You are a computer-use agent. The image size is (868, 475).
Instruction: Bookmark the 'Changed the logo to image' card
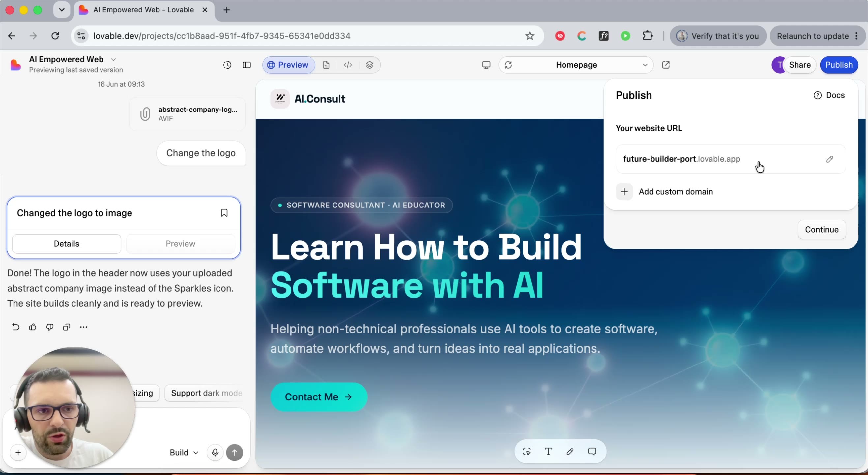[x=224, y=213]
